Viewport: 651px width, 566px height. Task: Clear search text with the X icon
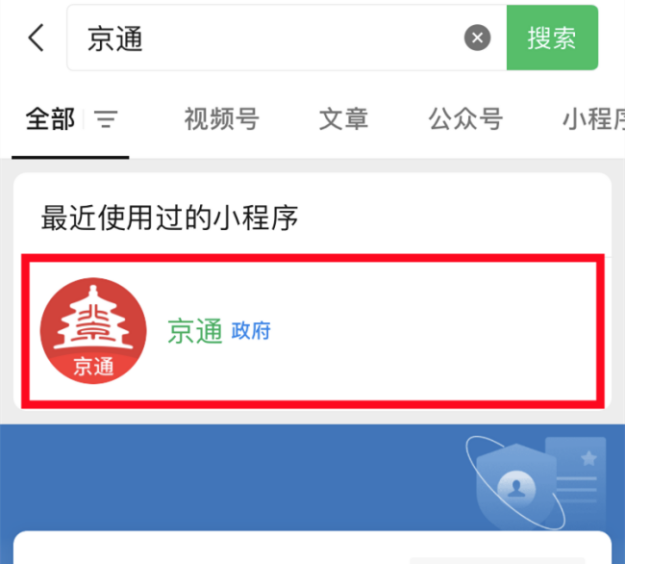(477, 38)
